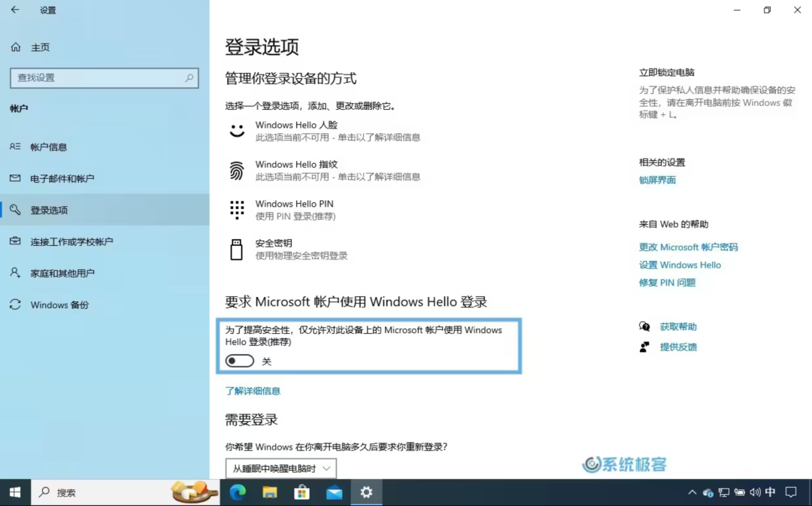812x506 pixels.
Task: Focus the 查找设置 search field
Action: [104, 77]
